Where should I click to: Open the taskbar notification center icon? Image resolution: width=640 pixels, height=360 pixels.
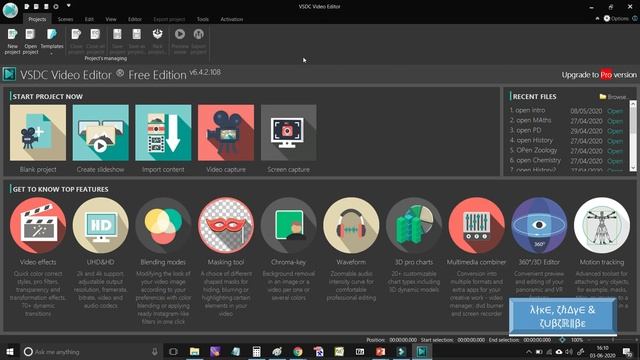(x=627, y=352)
